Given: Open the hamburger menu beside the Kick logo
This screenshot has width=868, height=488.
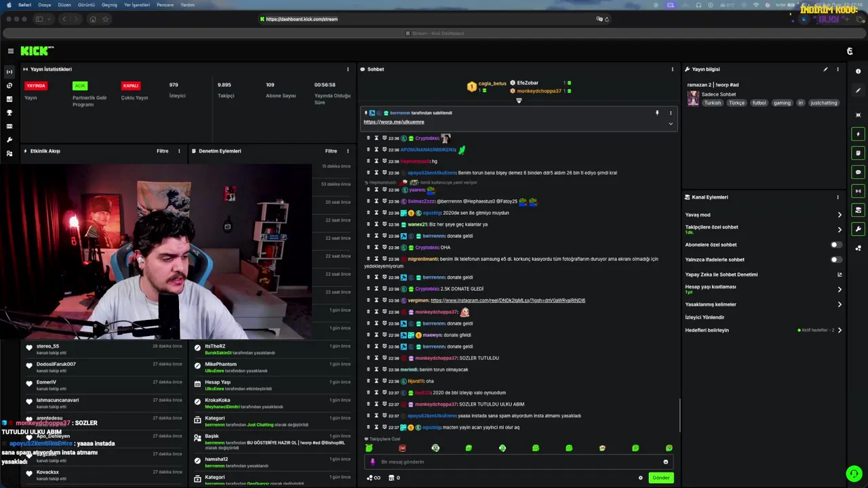Looking at the screenshot, I should (x=10, y=51).
